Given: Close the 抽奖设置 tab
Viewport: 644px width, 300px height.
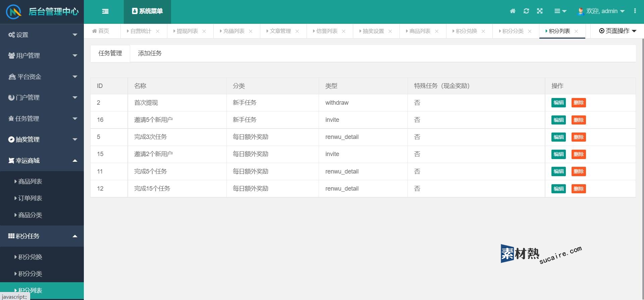Looking at the screenshot, I should (390, 31).
